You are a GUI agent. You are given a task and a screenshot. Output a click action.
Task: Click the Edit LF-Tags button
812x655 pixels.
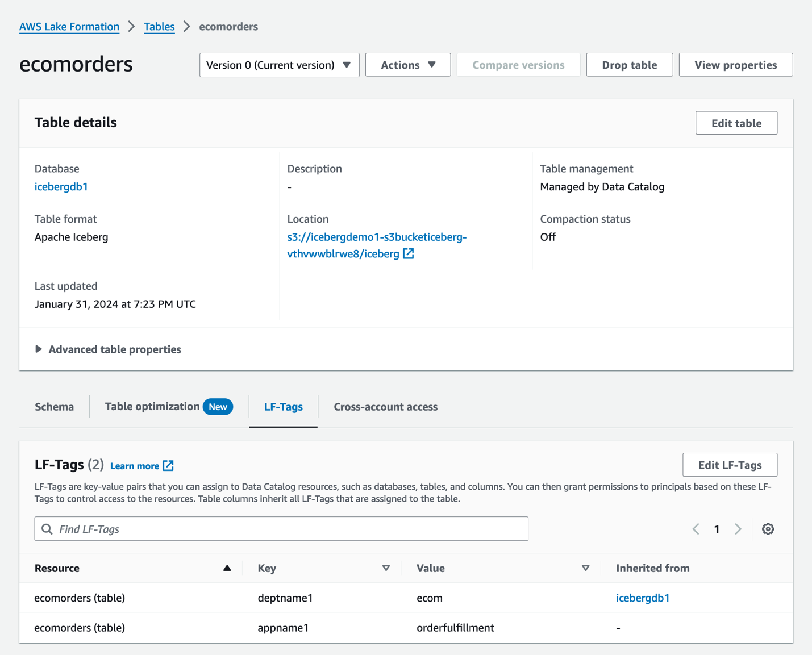730,465
